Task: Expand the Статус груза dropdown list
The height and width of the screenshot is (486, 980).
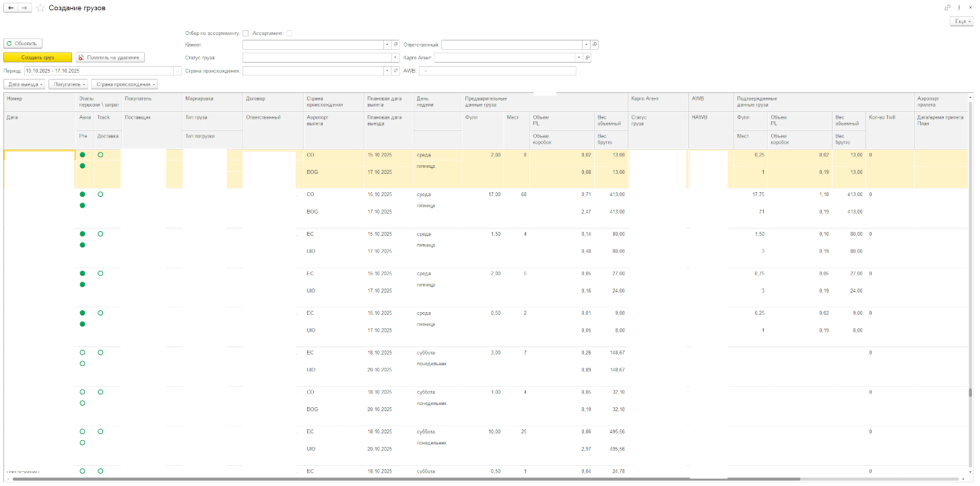Action: coord(396,57)
